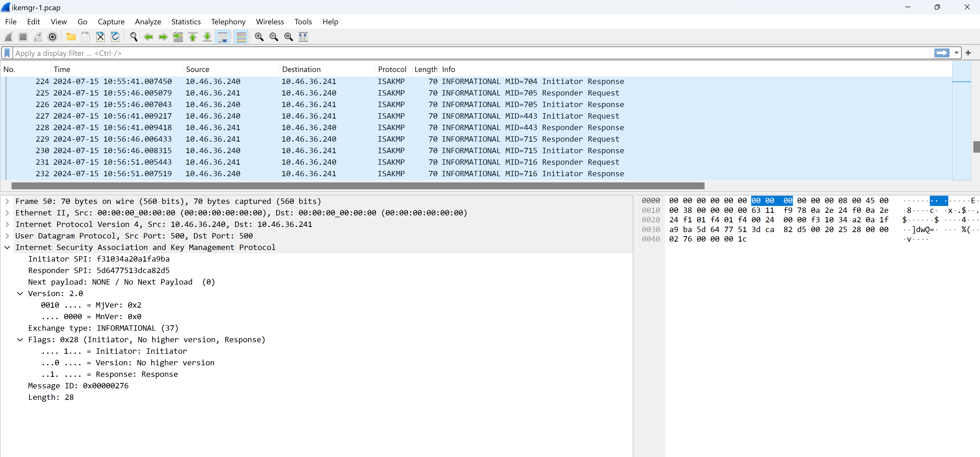980x457 pixels.
Task: Jump to the first packet
Action: point(192,37)
